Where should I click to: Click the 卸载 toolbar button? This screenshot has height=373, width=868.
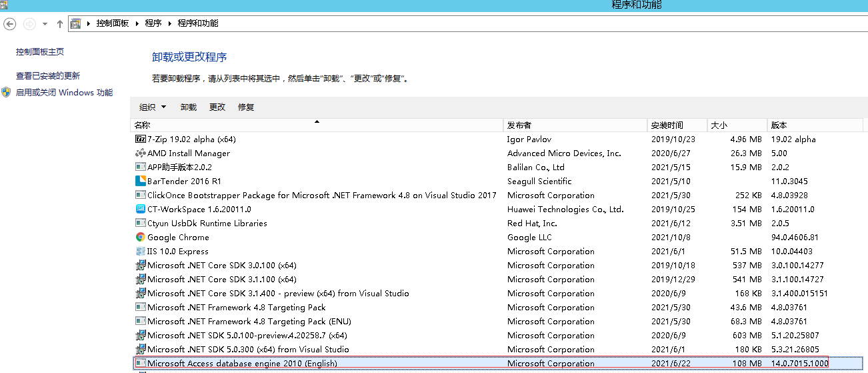click(189, 107)
